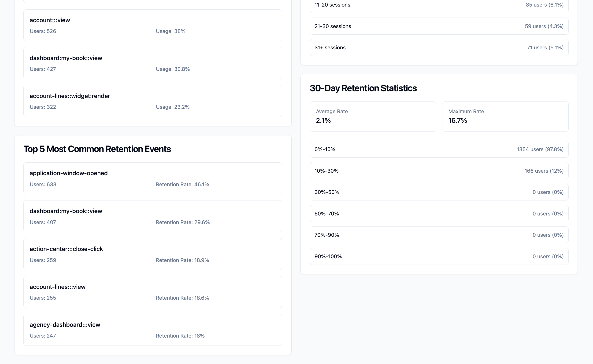The image size is (593, 364).
Task: Select dashboard:my-book::view retention event card
Action: [152, 216]
